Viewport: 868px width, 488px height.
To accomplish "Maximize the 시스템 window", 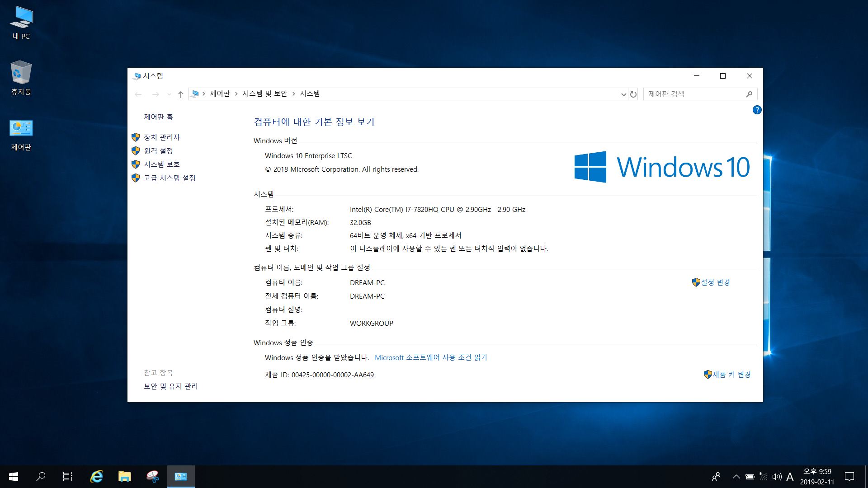I will 723,76.
